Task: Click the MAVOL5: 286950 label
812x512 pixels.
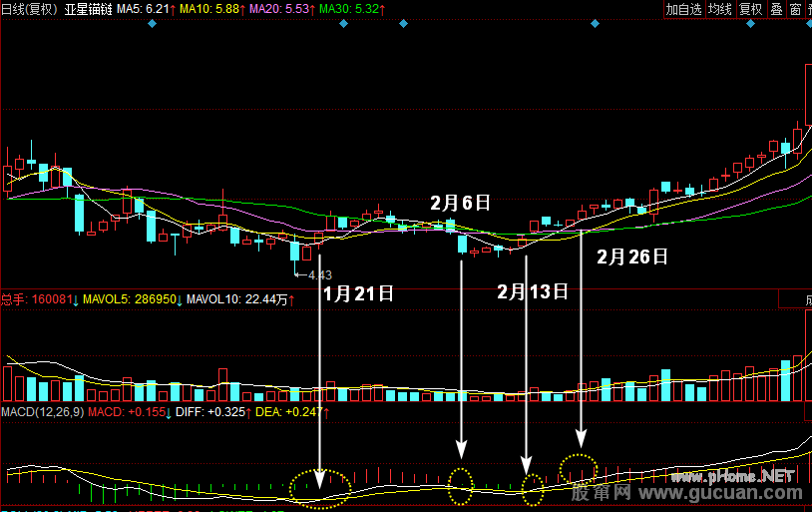Action: click(x=133, y=299)
